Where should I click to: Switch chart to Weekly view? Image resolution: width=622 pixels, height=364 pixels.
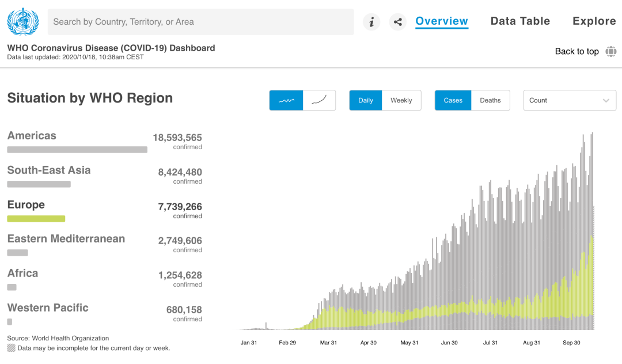point(401,100)
